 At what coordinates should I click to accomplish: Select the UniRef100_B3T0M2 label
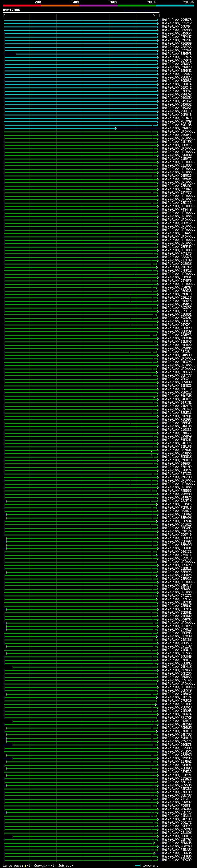[x=176, y=704]
